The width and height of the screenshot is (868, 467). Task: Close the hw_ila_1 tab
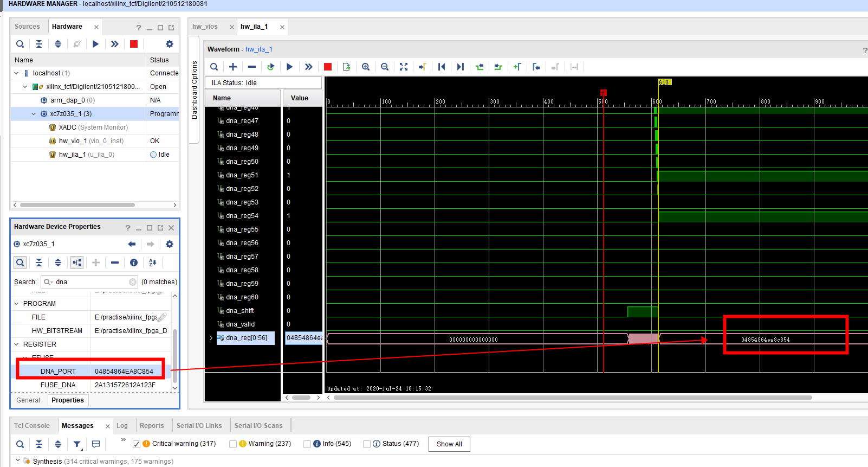point(282,27)
